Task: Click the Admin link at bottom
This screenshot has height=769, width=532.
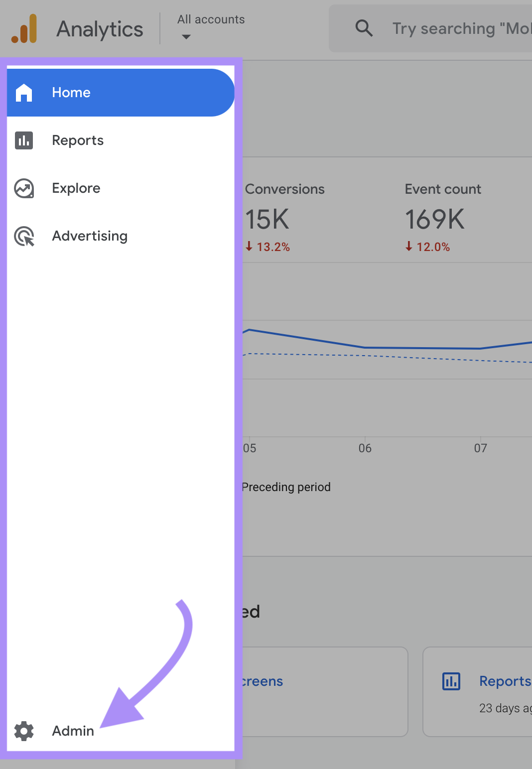Action: 73,731
